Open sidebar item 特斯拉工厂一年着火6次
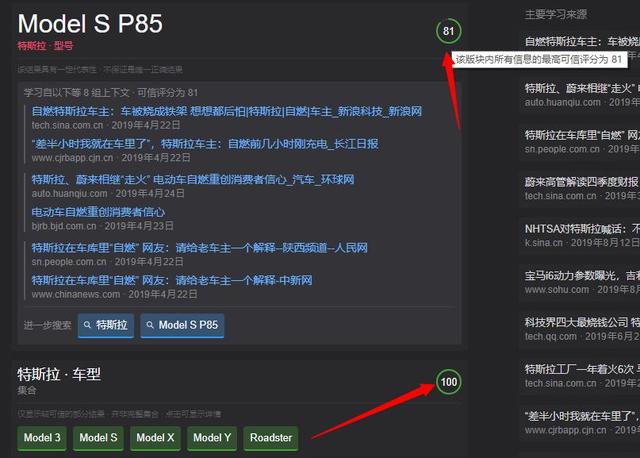Viewport: 640px width, 458px height. (x=582, y=369)
